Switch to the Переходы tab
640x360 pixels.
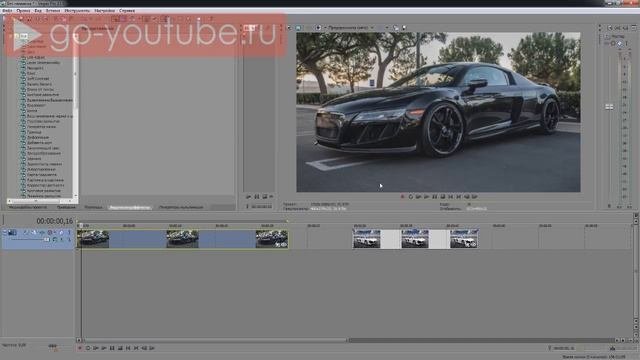tap(93, 207)
